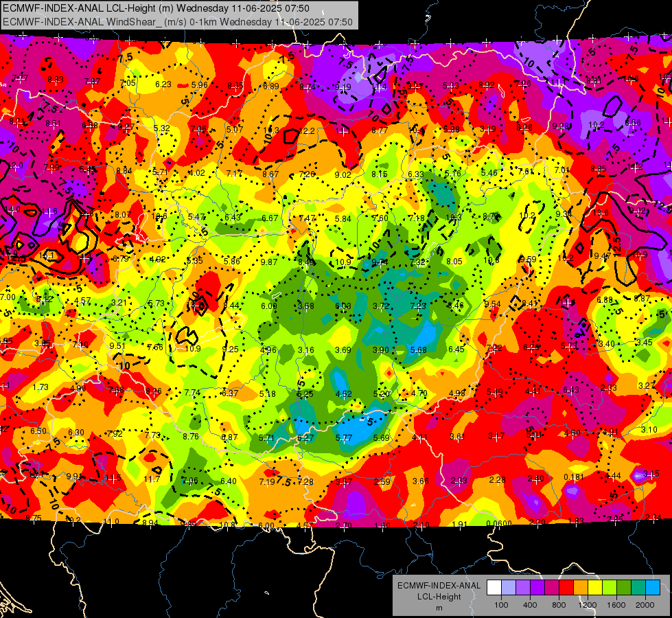The width and height of the screenshot is (672, 618).
Task: Click the grid value 13.6
Action: tap(601, 212)
